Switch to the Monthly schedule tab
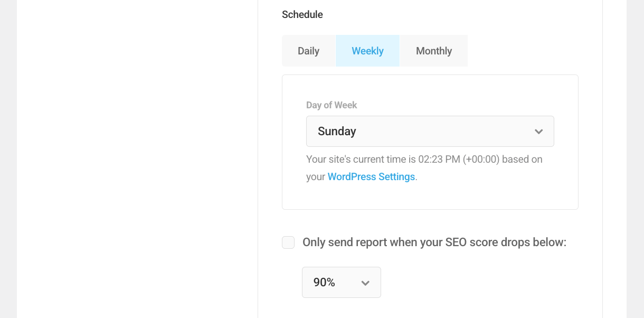 coord(433,51)
